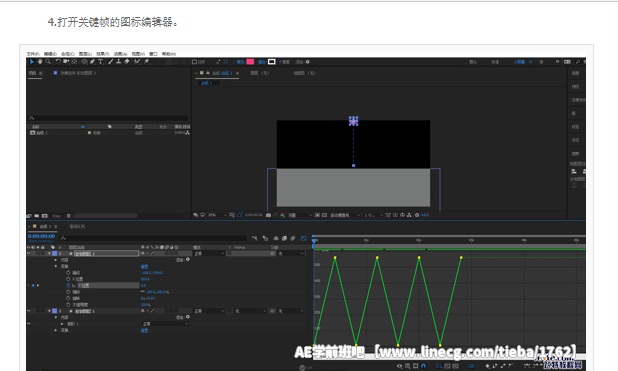This screenshot has height=371, width=618.
Task: Collapse shape layer 1 twirl arrow
Action: 49,311
